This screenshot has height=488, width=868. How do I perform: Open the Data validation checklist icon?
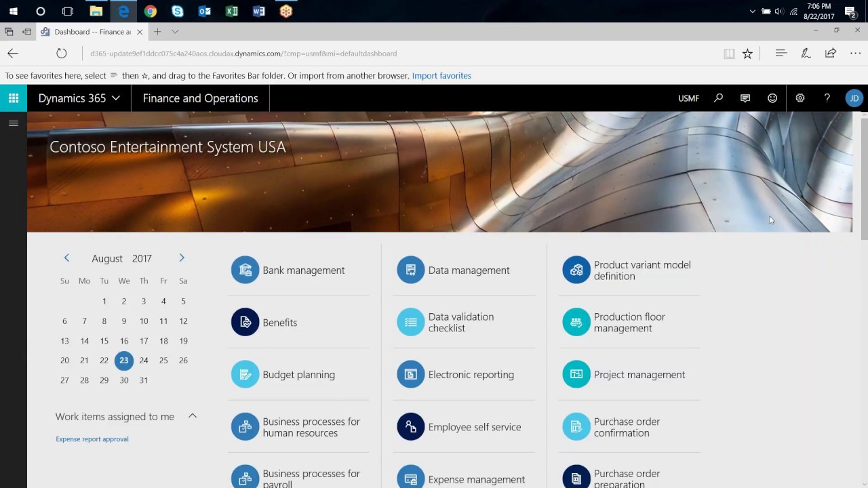click(410, 322)
